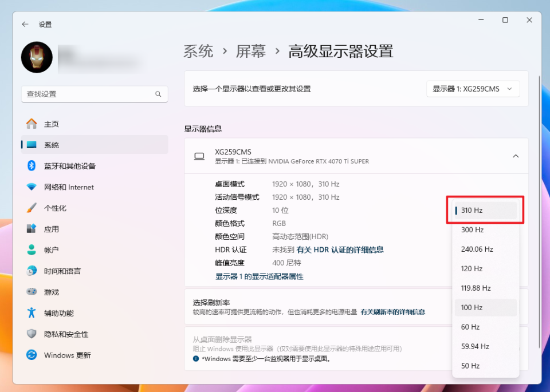Click the vertical scrollbar of settings page

(540, 212)
